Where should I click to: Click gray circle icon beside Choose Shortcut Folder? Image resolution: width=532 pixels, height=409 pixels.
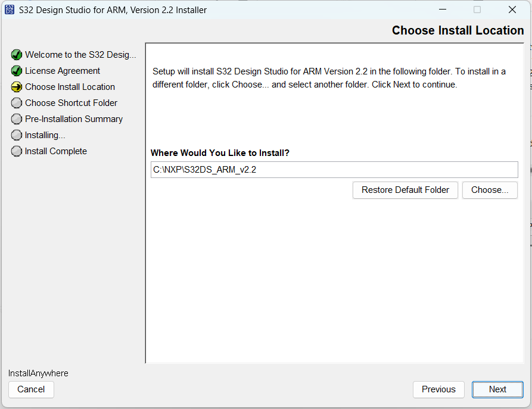(17, 103)
